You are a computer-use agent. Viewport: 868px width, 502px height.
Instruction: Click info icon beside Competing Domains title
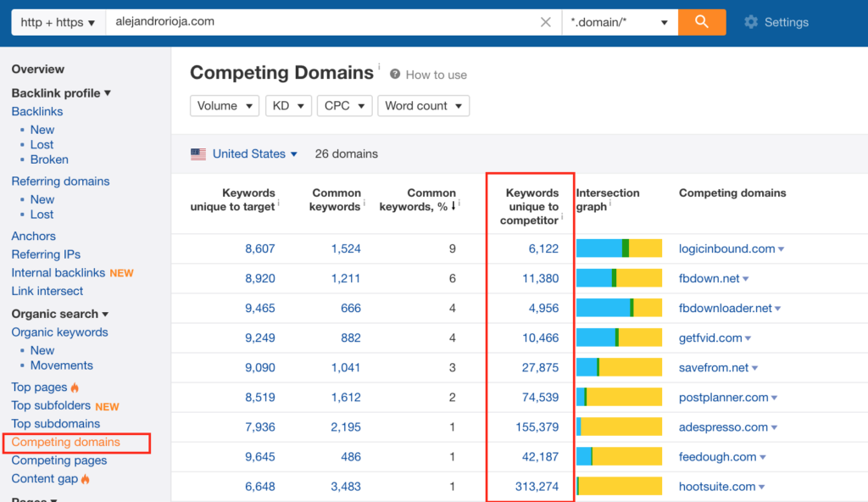click(x=379, y=66)
